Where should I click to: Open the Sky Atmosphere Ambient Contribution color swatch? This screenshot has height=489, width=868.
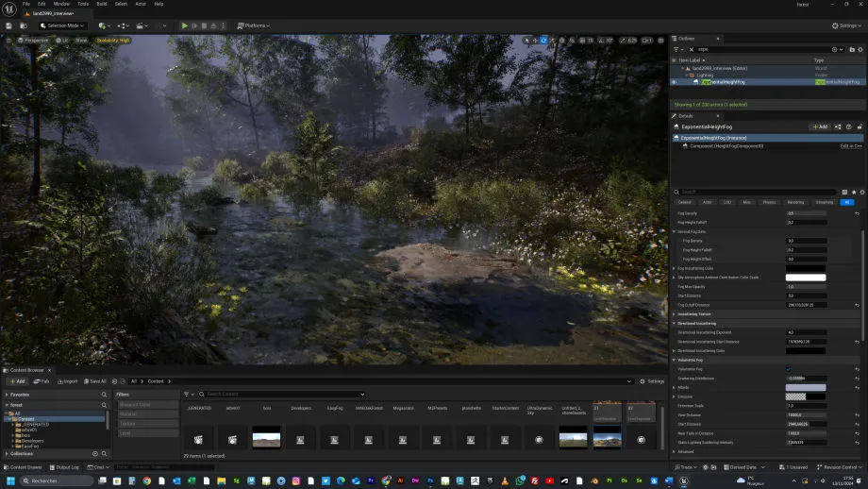[806, 278]
